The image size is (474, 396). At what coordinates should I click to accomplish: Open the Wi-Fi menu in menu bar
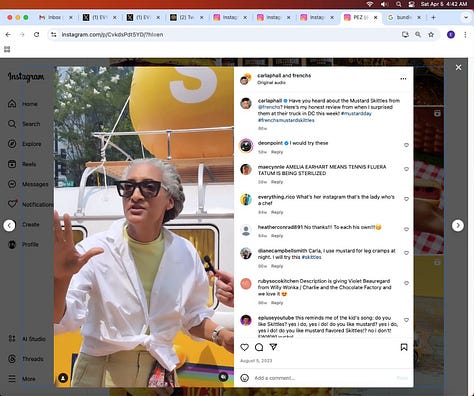coord(370,4)
